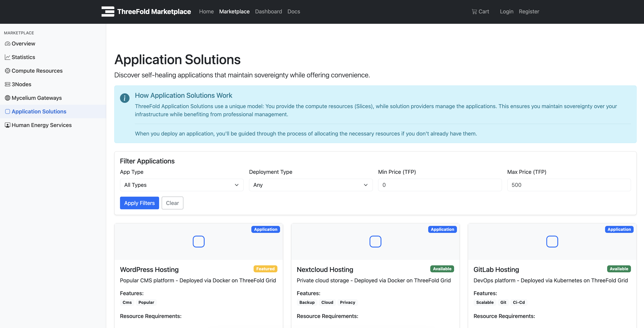Click the Backup feature tag
Image resolution: width=644 pixels, height=328 pixels.
tap(307, 302)
